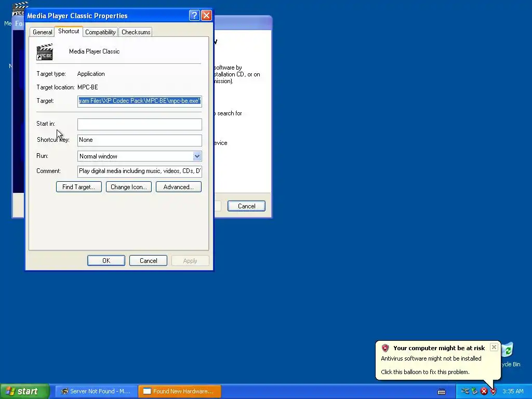The width and height of the screenshot is (532, 399).
Task: Click the Comment text field
Action: tap(139, 171)
